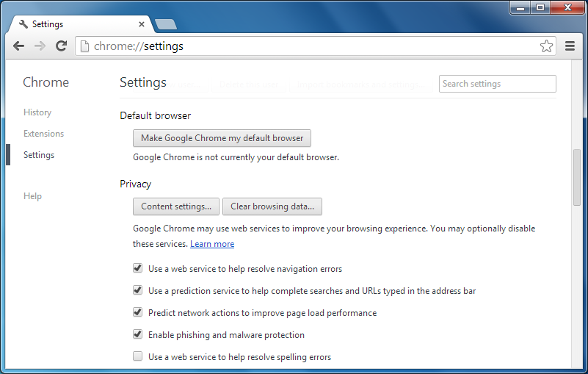
Task: Click the page icon in the address bar
Action: pyautogui.click(x=85, y=46)
